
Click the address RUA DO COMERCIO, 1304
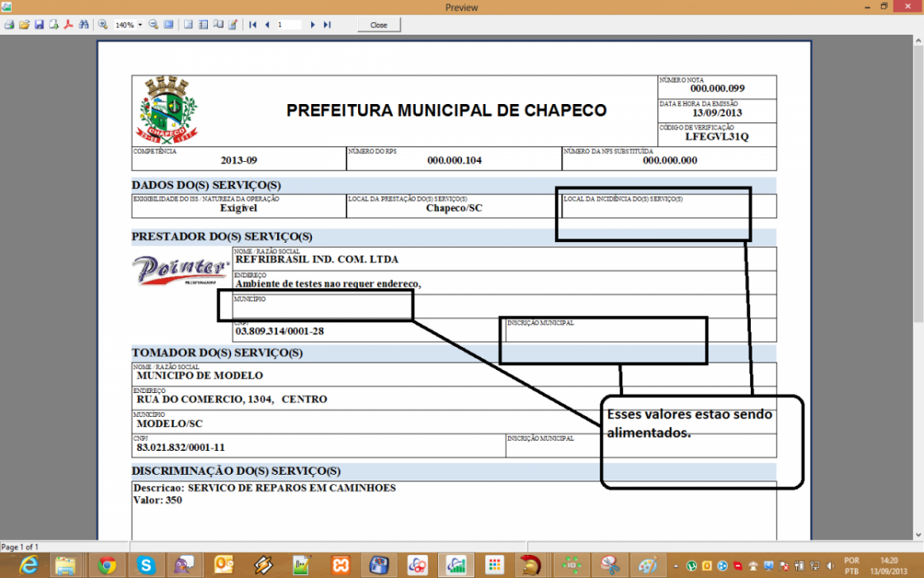tap(205, 400)
